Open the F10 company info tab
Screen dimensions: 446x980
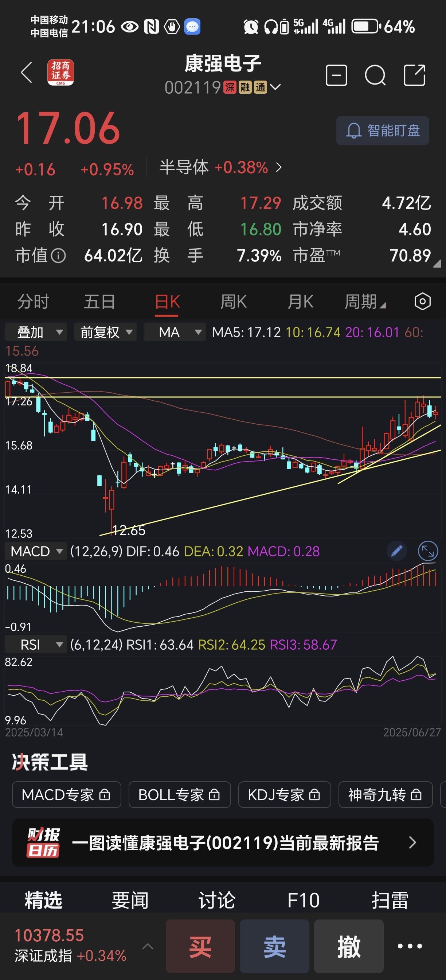tap(304, 901)
